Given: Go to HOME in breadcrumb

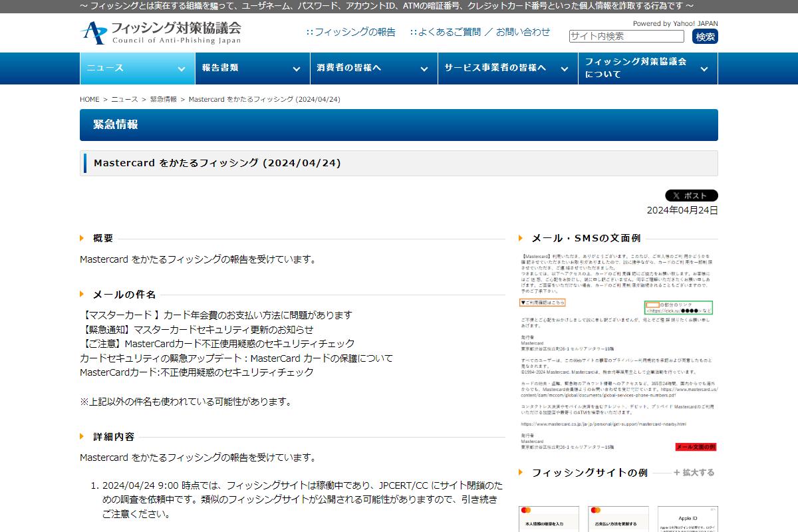Looking at the screenshot, I should pyautogui.click(x=90, y=99).
